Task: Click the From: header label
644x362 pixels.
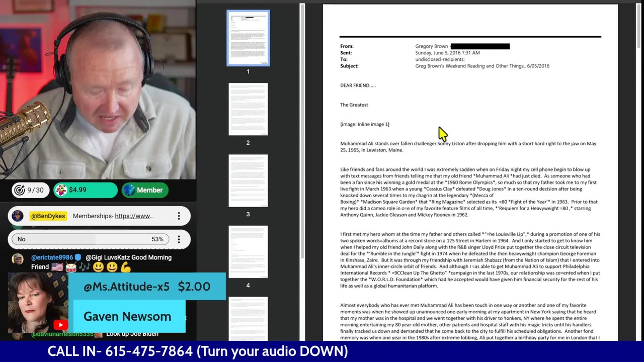Action: tap(347, 46)
